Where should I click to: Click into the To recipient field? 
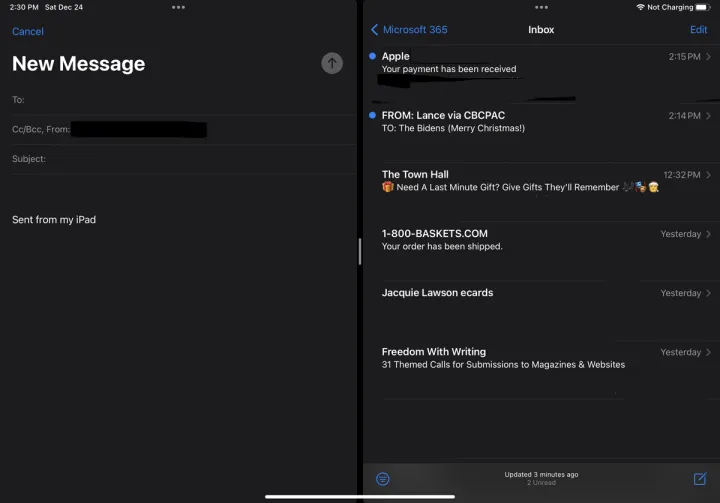tap(190, 100)
